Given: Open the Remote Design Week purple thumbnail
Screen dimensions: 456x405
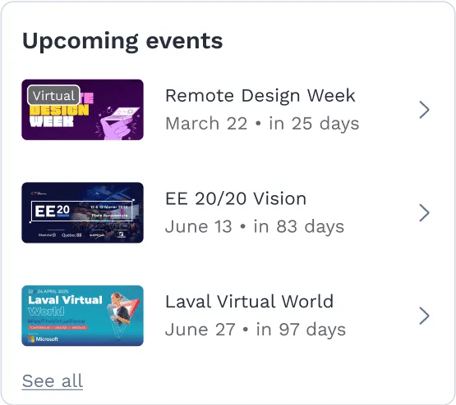Looking at the screenshot, I should (83, 110).
